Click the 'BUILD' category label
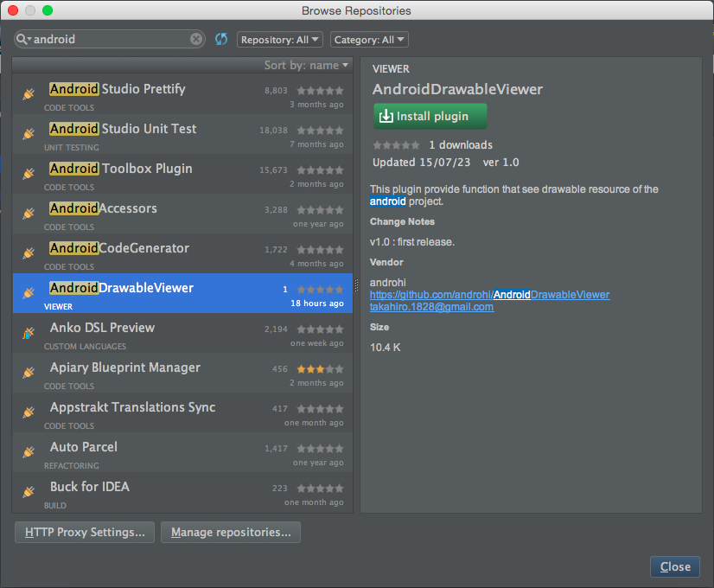The width and height of the screenshot is (714, 588). pyautogui.click(x=55, y=506)
